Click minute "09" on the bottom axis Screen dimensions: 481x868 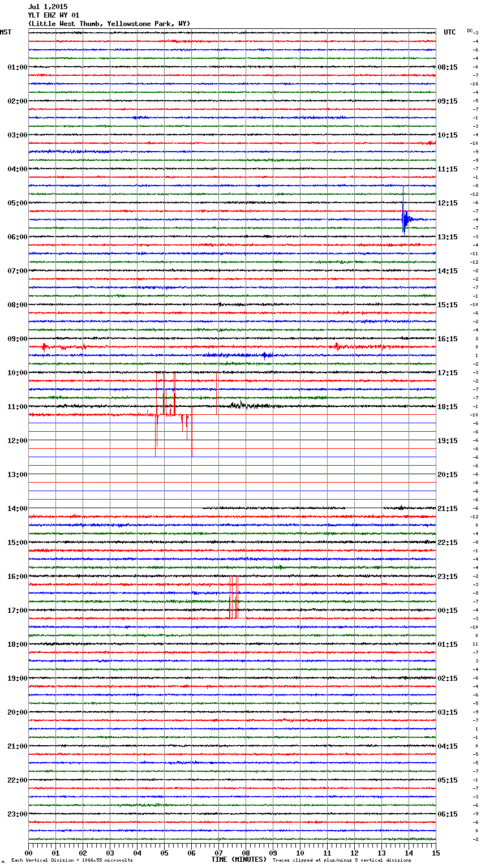(x=273, y=853)
